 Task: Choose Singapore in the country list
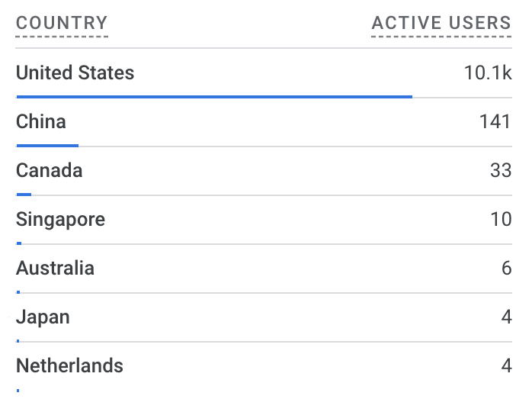pyautogui.click(x=60, y=220)
